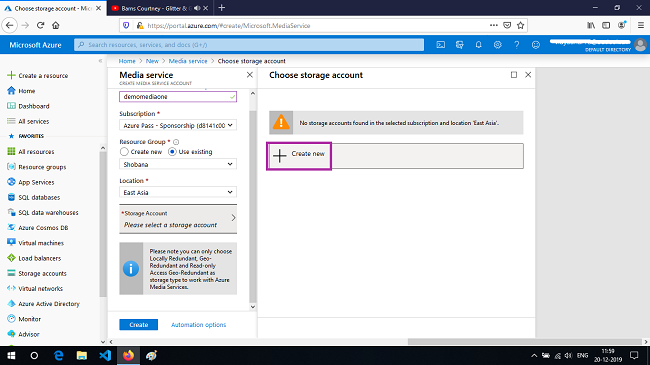Click the Resource Group info icon
The image size is (650, 365).
pos(176,142)
